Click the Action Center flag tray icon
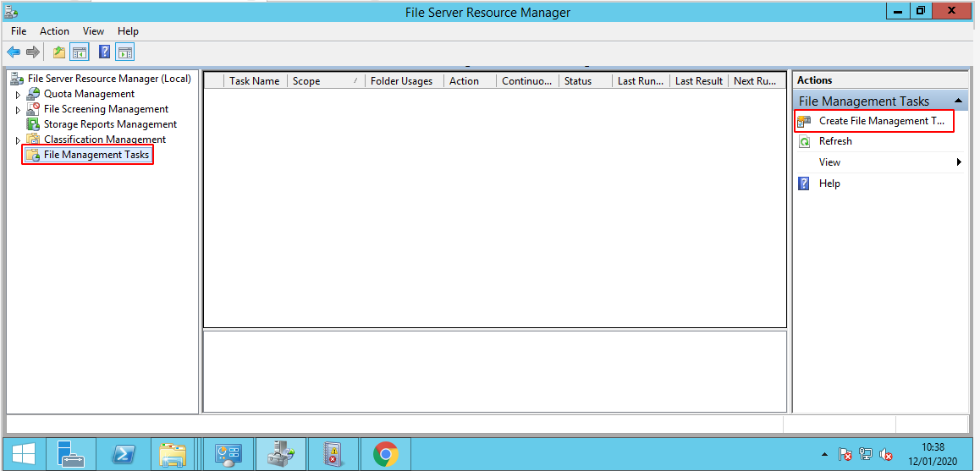This screenshot has width=980, height=471. [845, 454]
